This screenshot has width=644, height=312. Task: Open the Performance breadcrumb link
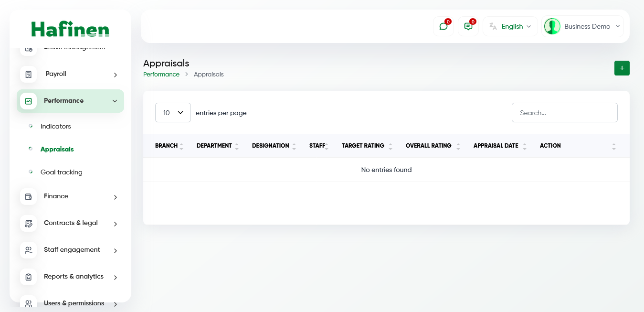[x=161, y=74]
